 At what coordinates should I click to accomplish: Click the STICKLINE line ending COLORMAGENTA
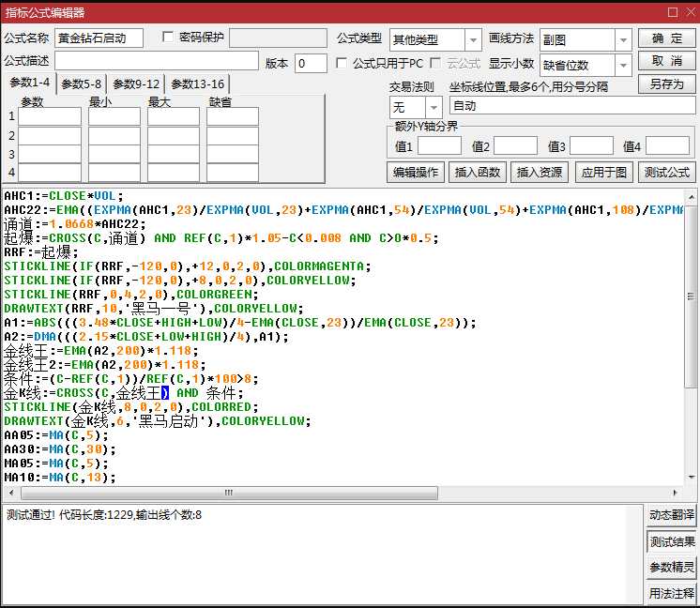(x=188, y=266)
